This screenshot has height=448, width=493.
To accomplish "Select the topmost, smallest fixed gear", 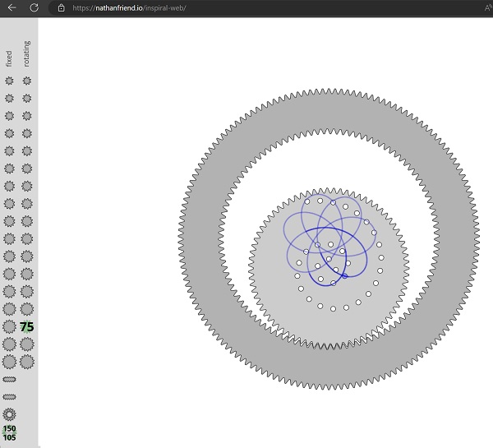I will 9,81.
